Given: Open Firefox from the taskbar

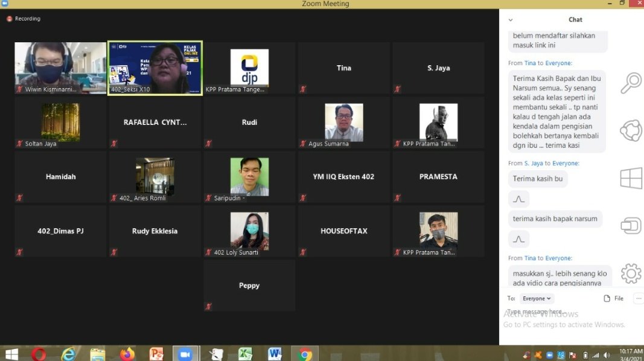Looking at the screenshot, I should click(127, 354).
